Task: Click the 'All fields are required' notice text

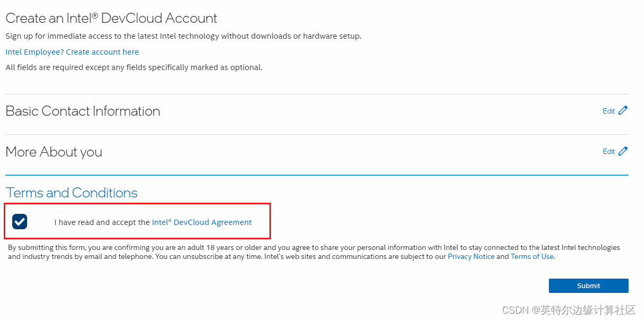Action: 134,67
